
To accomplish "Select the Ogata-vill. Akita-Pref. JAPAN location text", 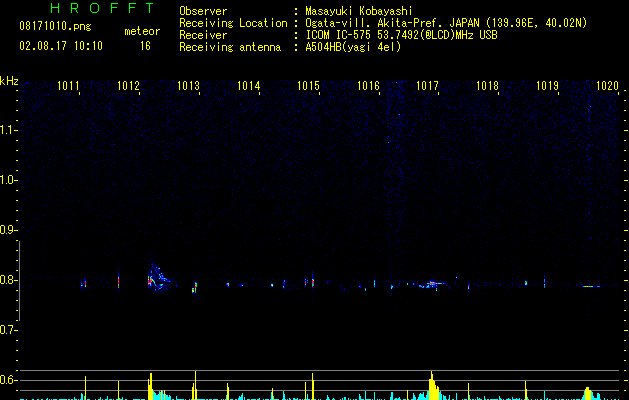I will pyautogui.click(x=446, y=23).
